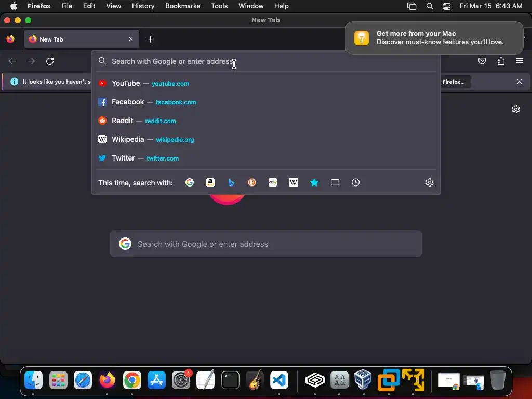Open Visual Studio Code from the Dock
This screenshot has width=532, height=399.
(279, 380)
